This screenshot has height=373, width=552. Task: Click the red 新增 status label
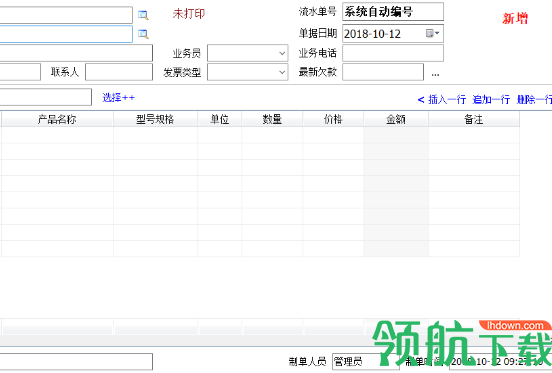[x=515, y=18]
